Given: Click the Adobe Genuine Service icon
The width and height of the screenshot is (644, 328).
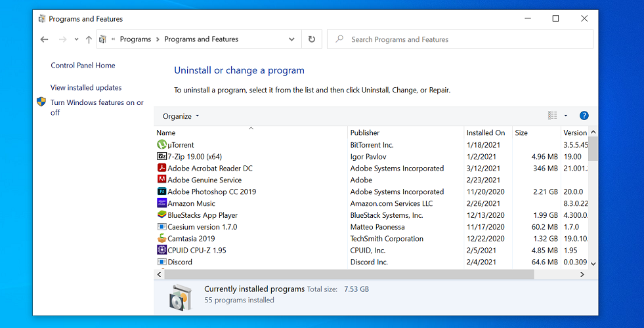Looking at the screenshot, I should [x=162, y=179].
